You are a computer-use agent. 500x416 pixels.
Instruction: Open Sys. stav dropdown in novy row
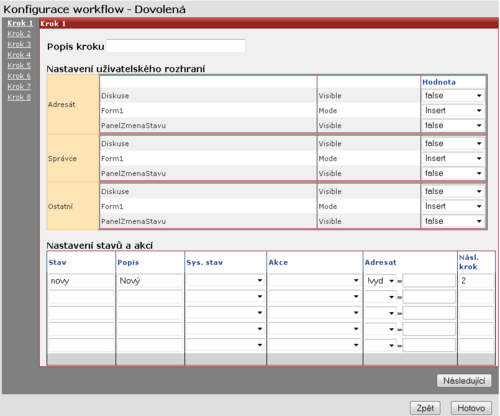click(225, 280)
